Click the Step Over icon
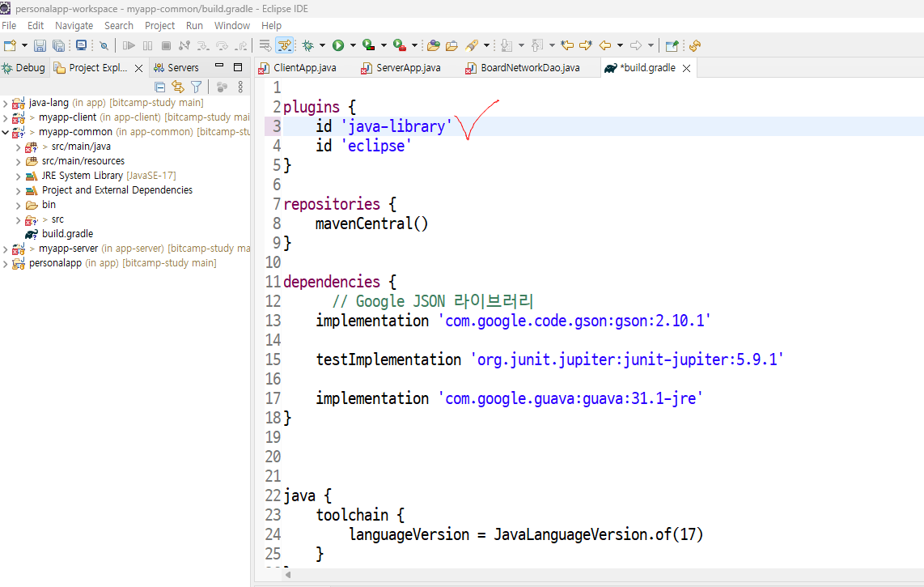 point(222,45)
